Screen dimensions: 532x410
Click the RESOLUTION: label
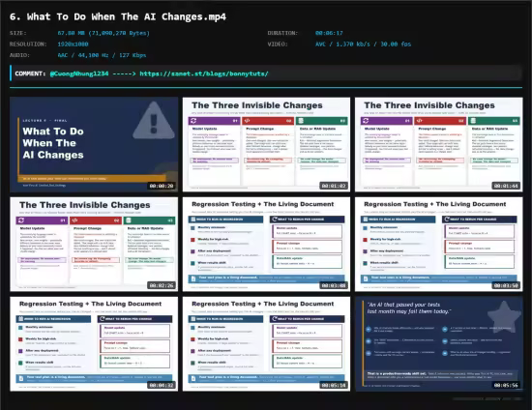pyautogui.click(x=28, y=44)
